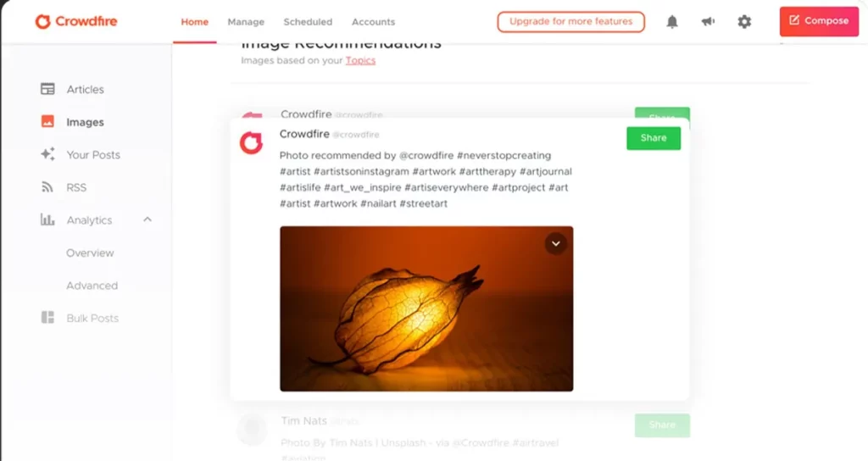The width and height of the screenshot is (868, 461).
Task: Collapse the Analytics section chevron
Action: (147, 219)
